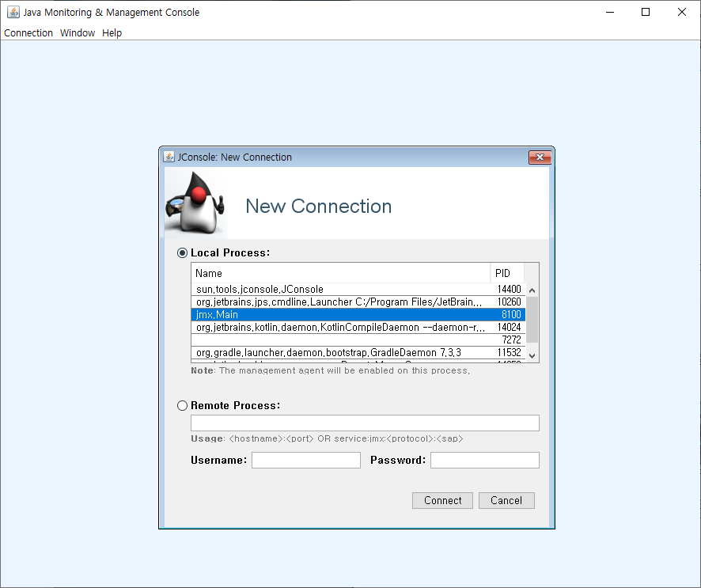Click the Password input field

[484, 460]
